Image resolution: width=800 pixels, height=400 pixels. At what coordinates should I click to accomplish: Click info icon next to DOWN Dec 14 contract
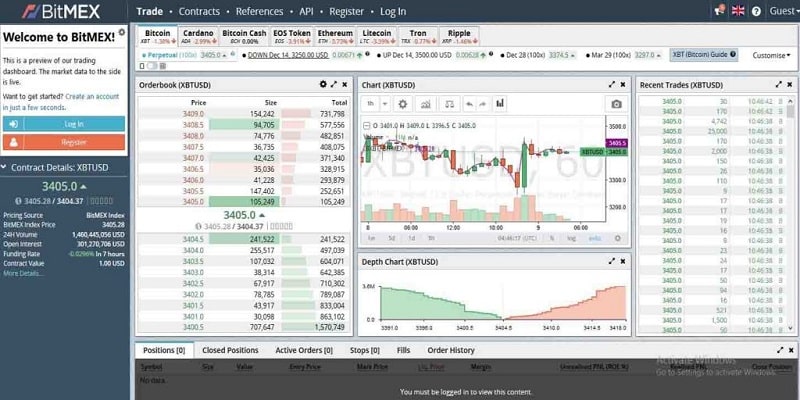point(367,54)
